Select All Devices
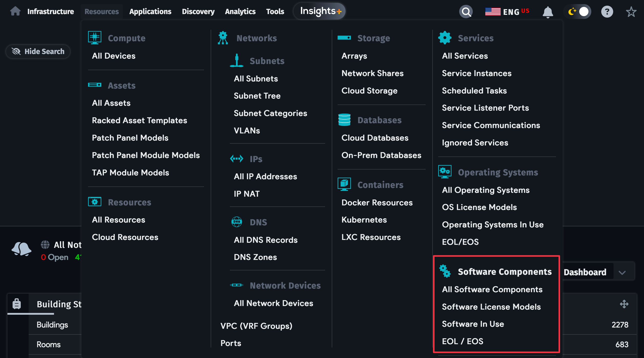Viewport: 644px width, 358px height. [114, 56]
